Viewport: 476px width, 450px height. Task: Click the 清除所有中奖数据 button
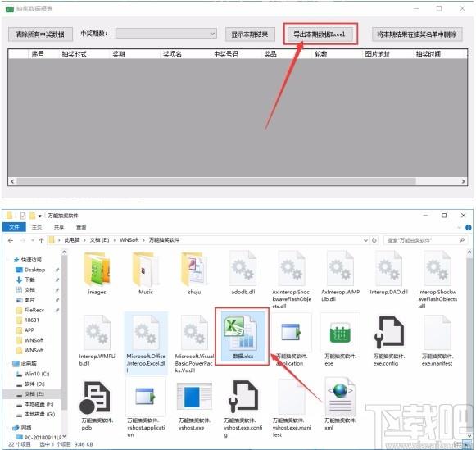[x=40, y=34]
